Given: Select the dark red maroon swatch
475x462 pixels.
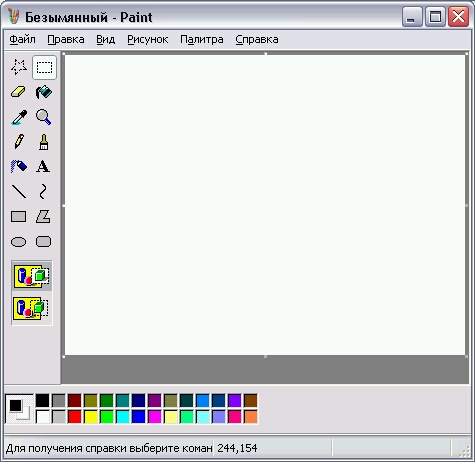Looking at the screenshot, I should pos(75,401).
